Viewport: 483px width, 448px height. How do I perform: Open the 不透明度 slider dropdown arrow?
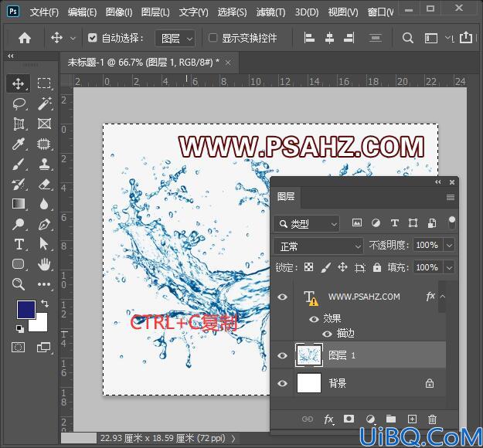[x=449, y=246]
